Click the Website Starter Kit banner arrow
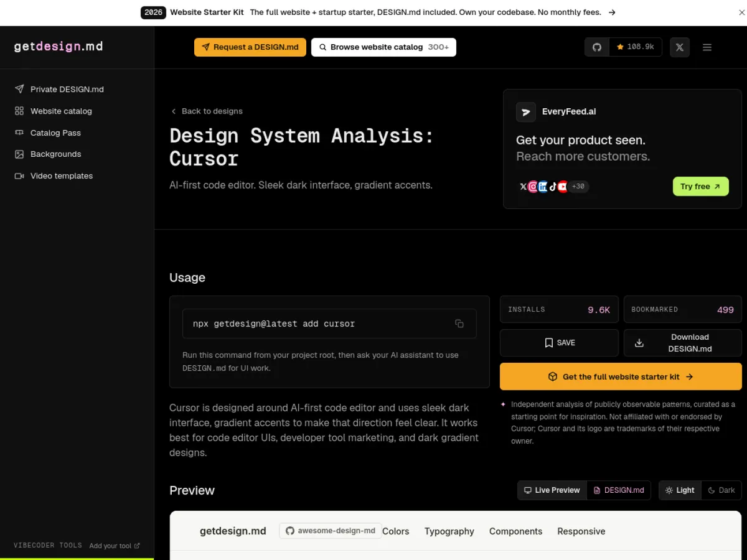The width and height of the screenshot is (747, 560). pyautogui.click(x=612, y=12)
